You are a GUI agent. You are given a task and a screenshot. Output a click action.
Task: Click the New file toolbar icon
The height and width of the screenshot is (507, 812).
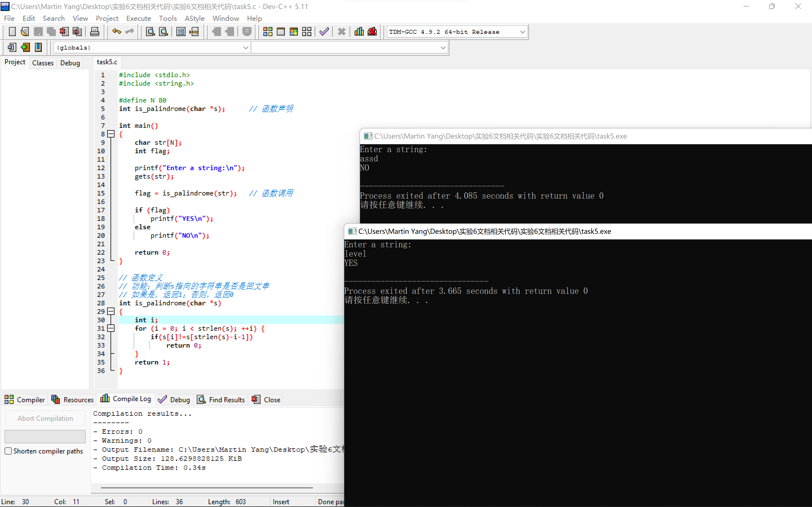tap(12, 32)
